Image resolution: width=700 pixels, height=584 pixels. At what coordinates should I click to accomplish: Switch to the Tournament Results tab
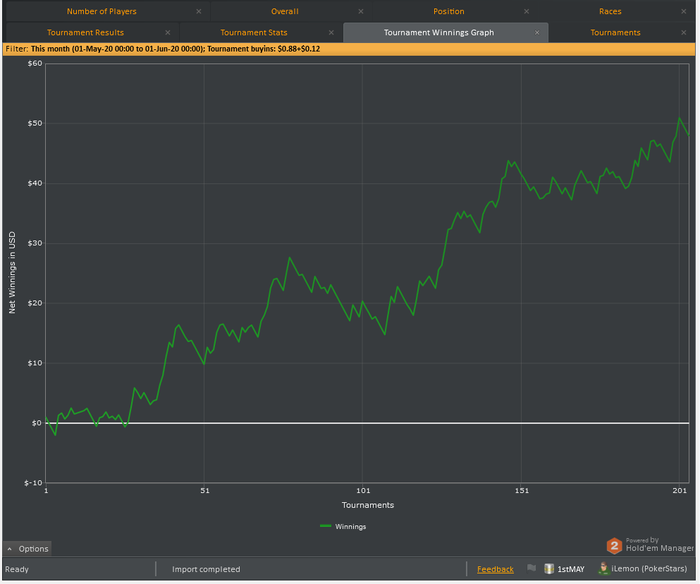pyautogui.click(x=85, y=33)
